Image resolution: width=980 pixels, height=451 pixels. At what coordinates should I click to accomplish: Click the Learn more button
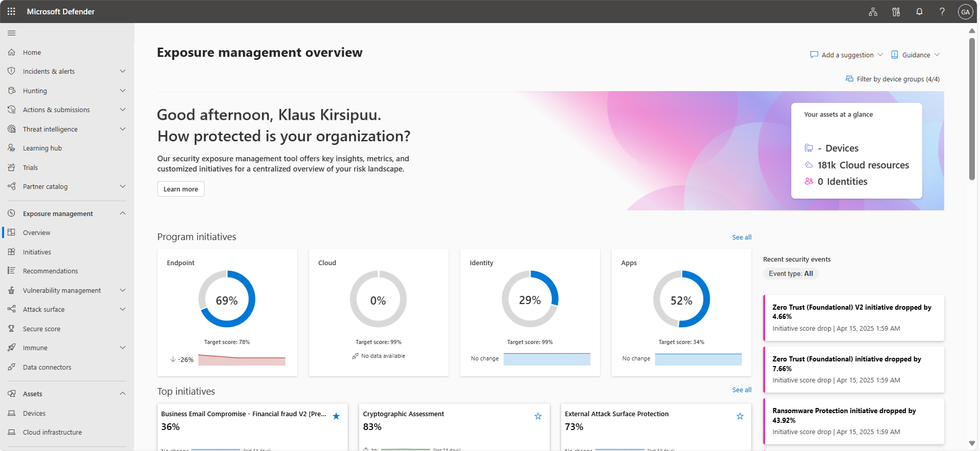coord(181,189)
